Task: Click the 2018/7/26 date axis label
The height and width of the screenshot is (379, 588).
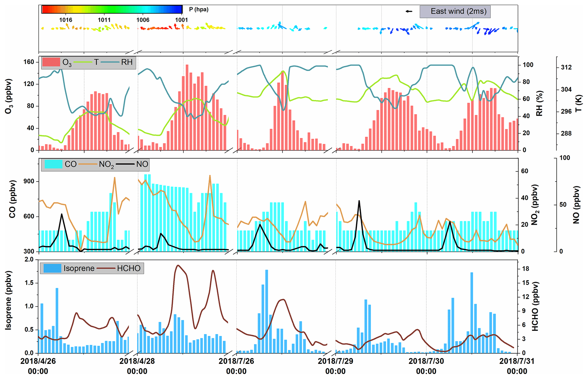Action: pyautogui.click(x=236, y=361)
